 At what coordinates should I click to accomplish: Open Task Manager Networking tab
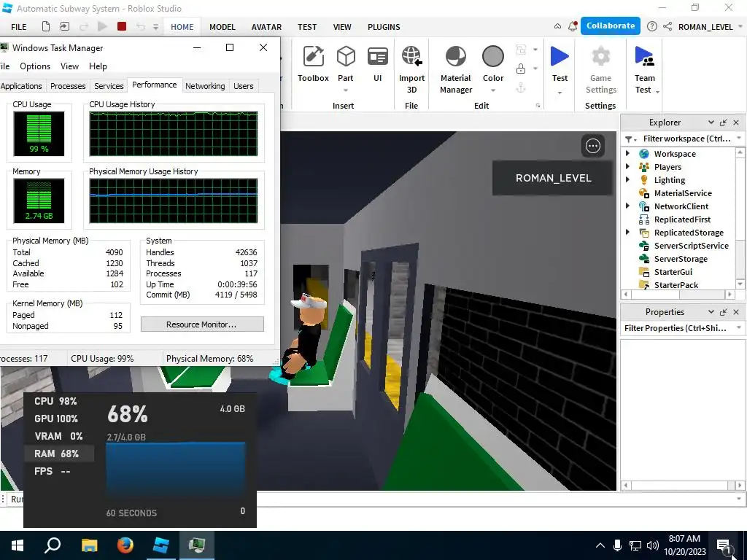(x=205, y=86)
